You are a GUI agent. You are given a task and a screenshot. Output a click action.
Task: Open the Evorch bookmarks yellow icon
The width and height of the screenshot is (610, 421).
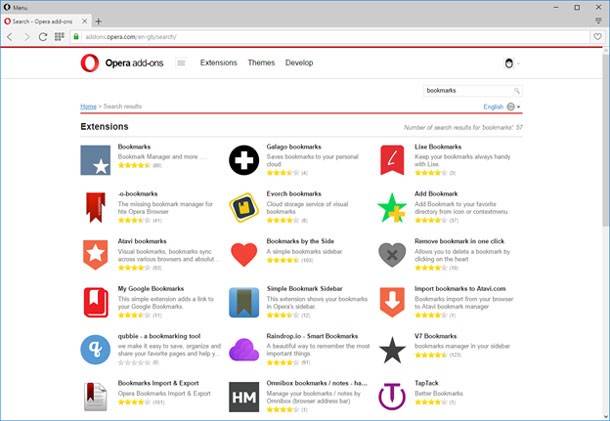pos(244,208)
